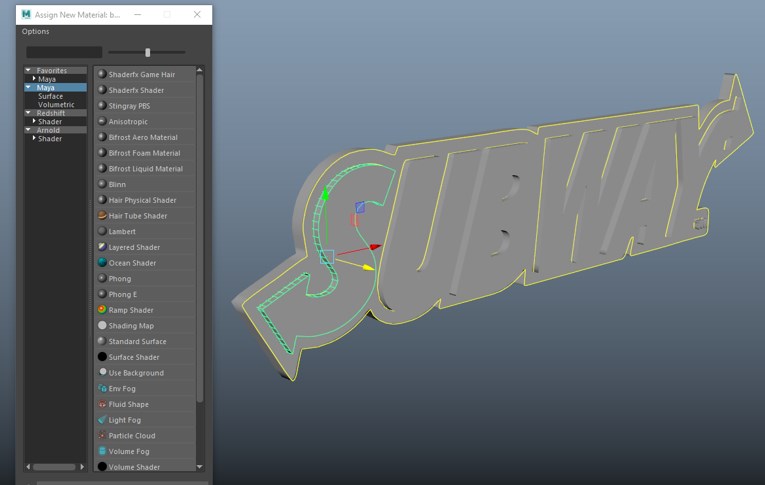
Task: Click the Shaderfx Game Hair shader icon
Action: coord(102,74)
